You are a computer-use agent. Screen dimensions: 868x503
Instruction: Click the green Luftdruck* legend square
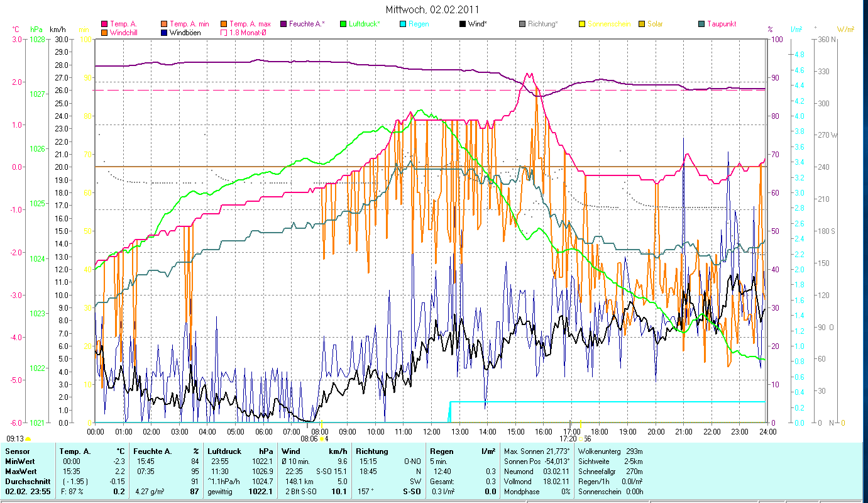(x=343, y=25)
